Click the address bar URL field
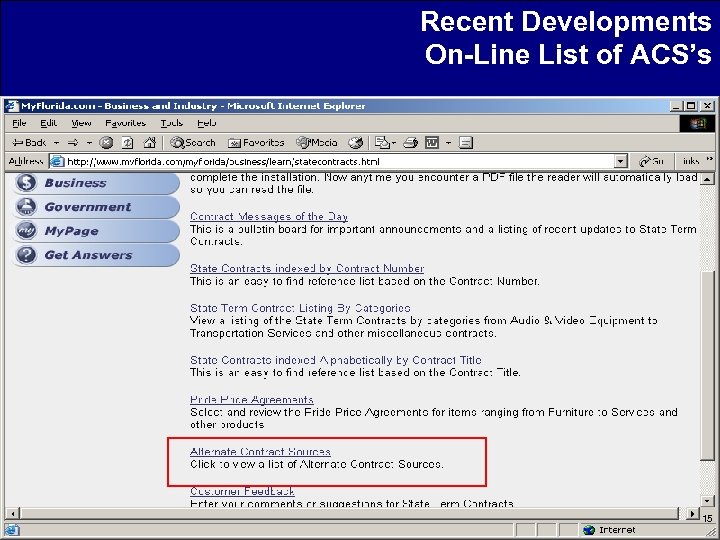 (340, 161)
